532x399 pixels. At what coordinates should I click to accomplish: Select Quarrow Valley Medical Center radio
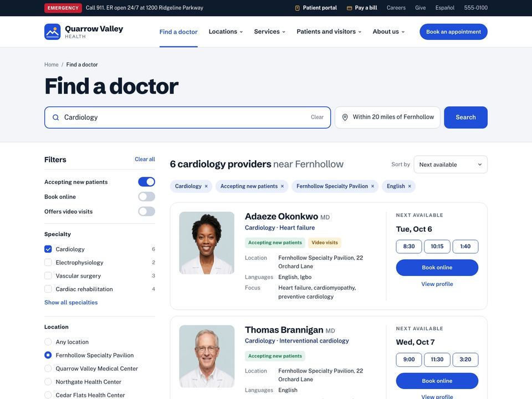pos(48,369)
